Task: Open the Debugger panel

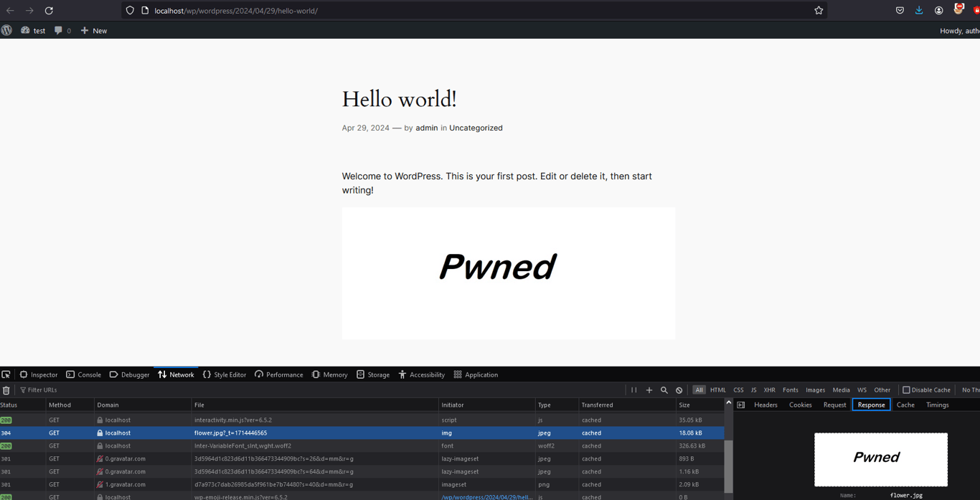Action: pyautogui.click(x=129, y=374)
